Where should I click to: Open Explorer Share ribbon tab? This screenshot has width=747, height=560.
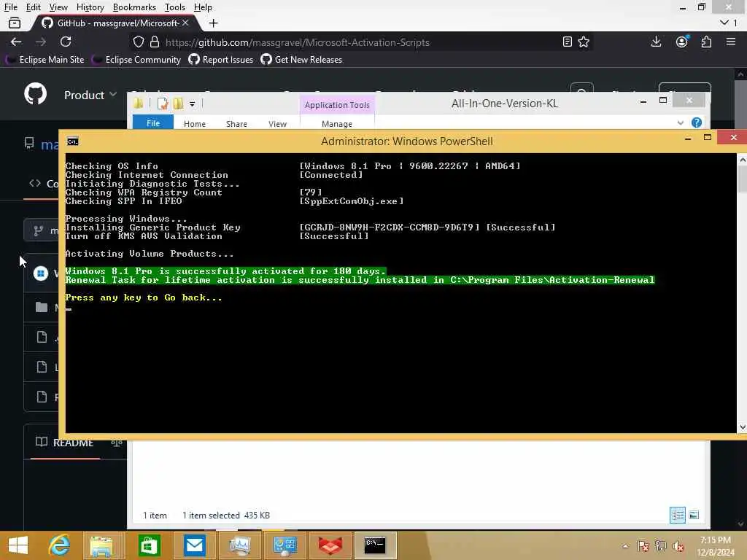click(x=236, y=124)
